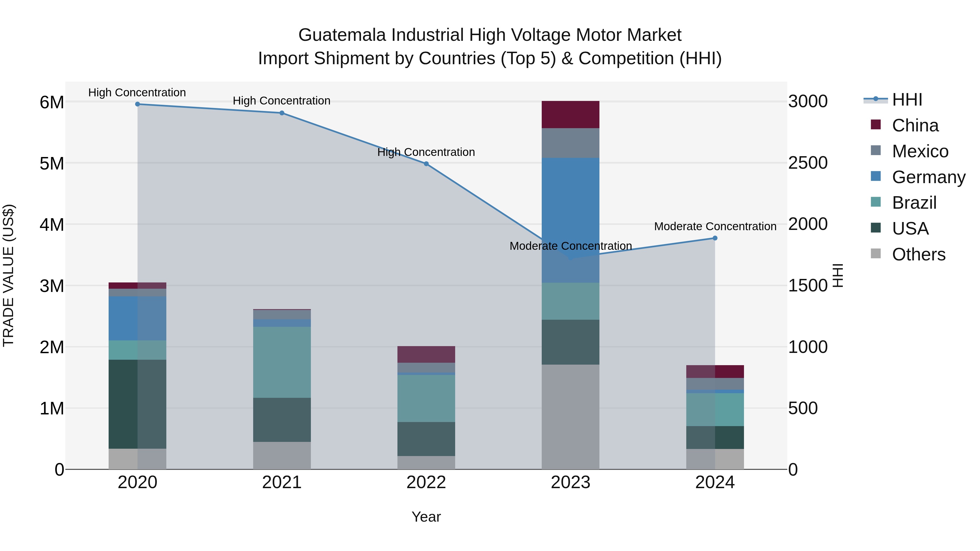Click the 'Moderate Concentration' annotation above 2024

click(x=715, y=226)
